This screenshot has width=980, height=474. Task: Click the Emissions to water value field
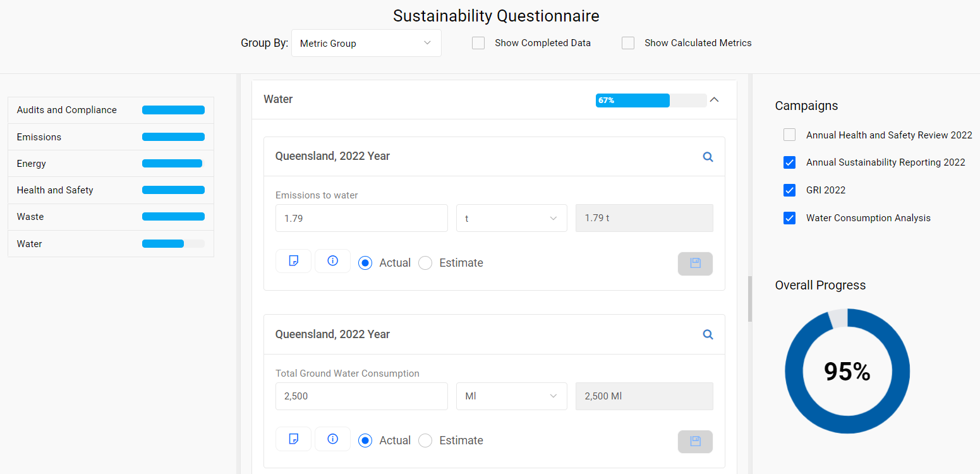pyautogui.click(x=361, y=218)
